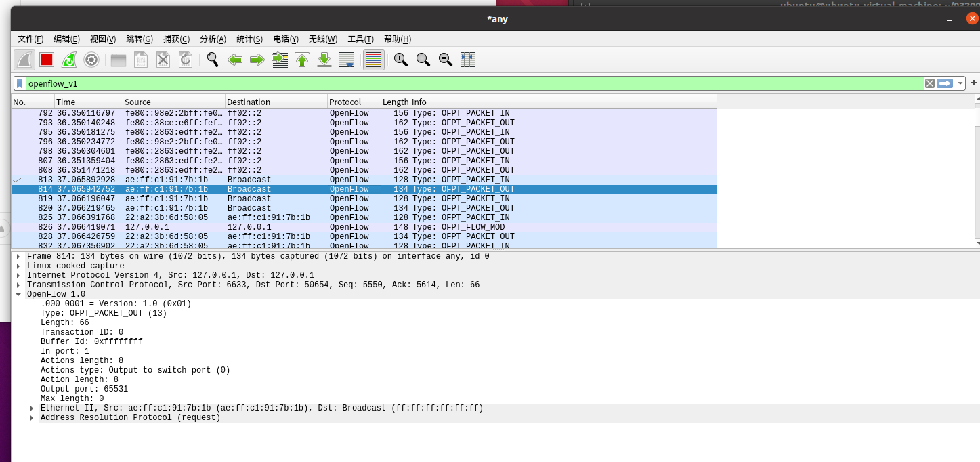Image resolution: width=980 pixels, height=462 pixels.
Task: Restart the current capture
Action: (69, 60)
